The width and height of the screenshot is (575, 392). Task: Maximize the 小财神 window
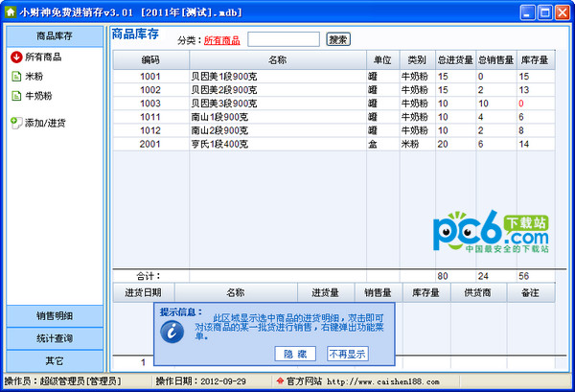pyautogui.click(x=545, y=12)
